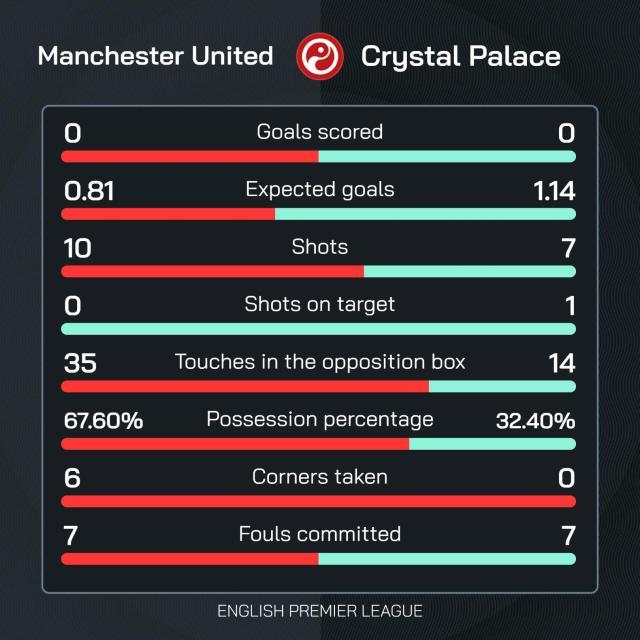The height and width of the screenshot is (640, 640).
Task: Click the 0.81 expected goals value
Action: (88, 190)
